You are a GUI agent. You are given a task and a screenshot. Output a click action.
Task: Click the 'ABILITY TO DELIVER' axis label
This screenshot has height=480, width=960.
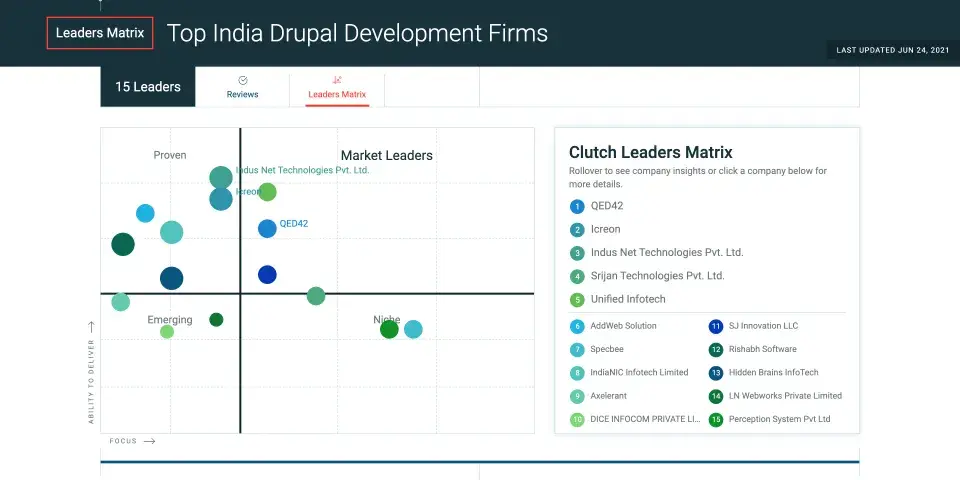pos(91,381)
